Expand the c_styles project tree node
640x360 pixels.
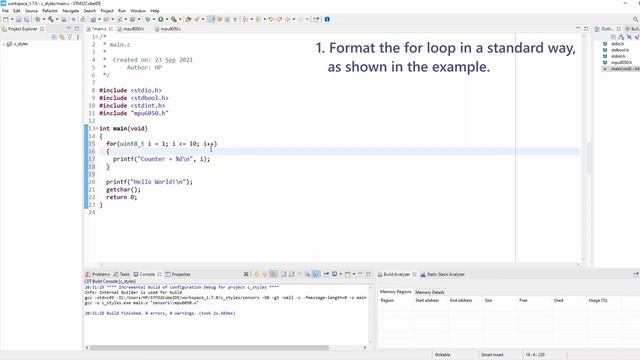[4, 44]
